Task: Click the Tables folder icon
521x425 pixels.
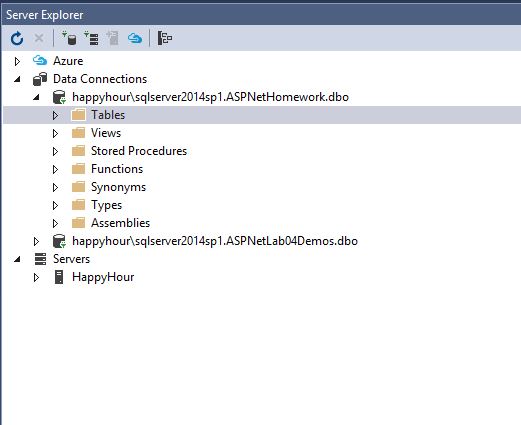Action: click(x=78, y=115)
